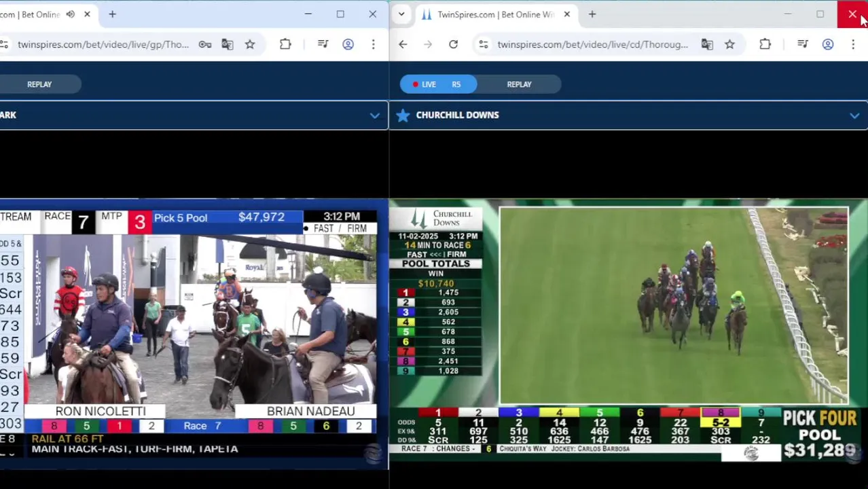Open Chrome three-dot menu in left window
Image resolution: width=868 pixels, height=489 pixels.
(x=373, y=45)
